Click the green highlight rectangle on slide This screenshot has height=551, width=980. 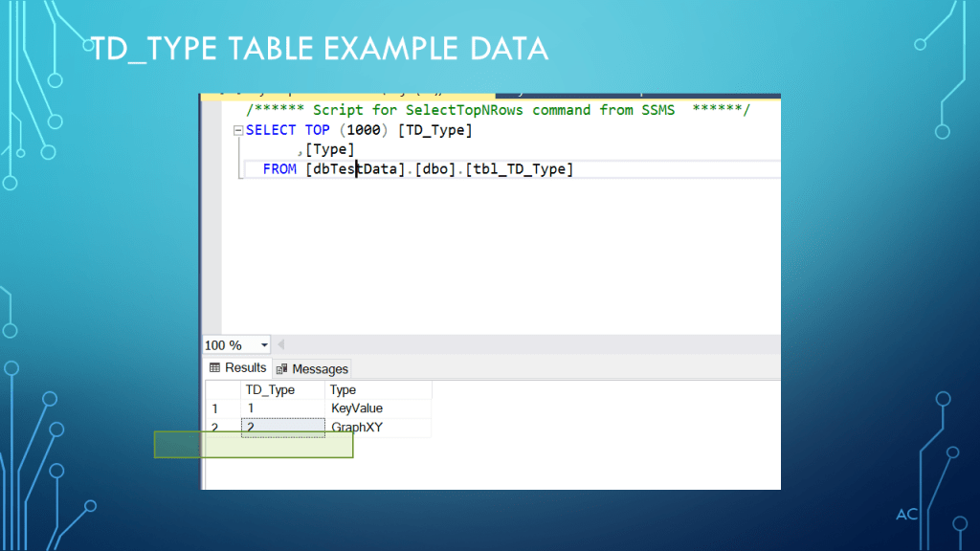tap(254, 445)
